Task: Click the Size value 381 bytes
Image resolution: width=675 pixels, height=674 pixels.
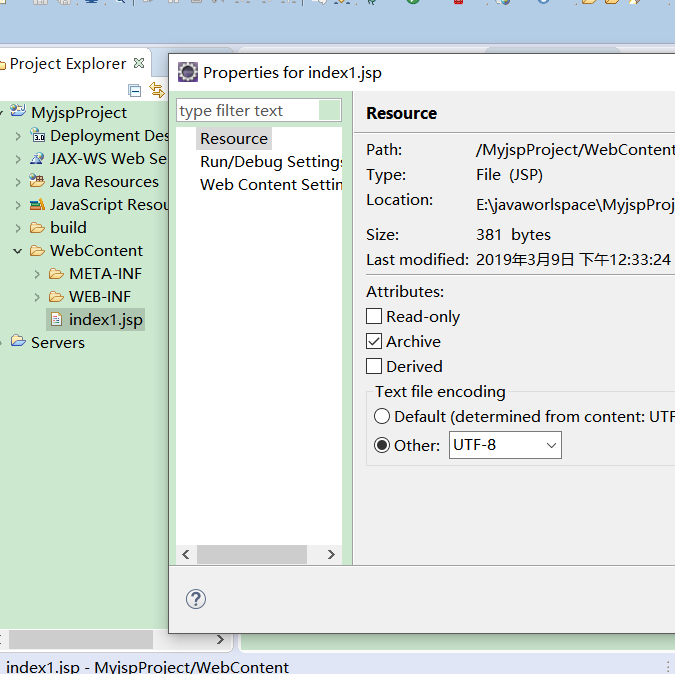Action: click(513, 235)
